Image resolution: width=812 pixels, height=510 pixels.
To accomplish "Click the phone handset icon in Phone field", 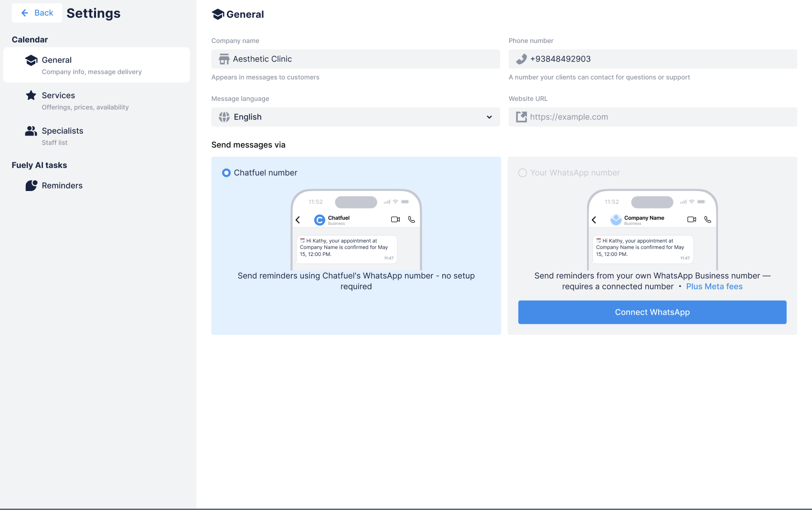I will 522,59.
